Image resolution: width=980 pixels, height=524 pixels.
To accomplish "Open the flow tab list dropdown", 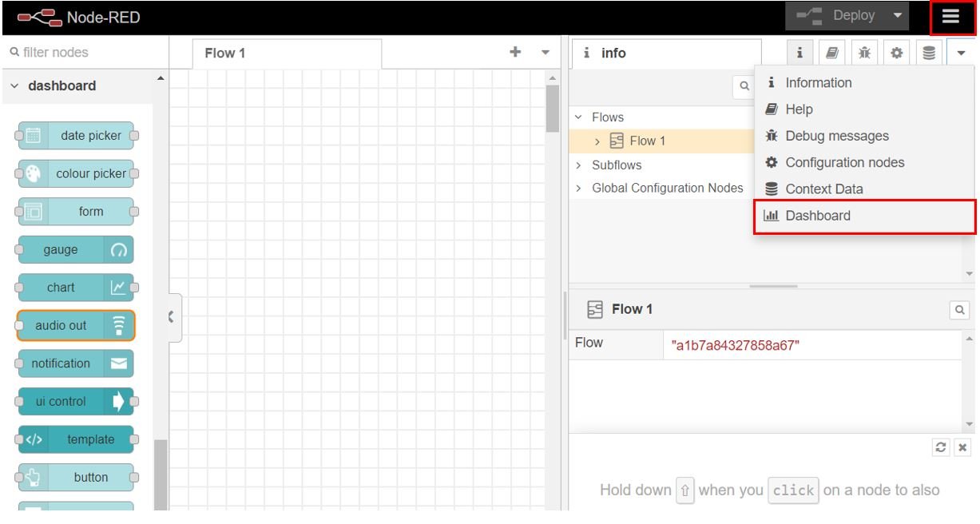I will (546, 53).
